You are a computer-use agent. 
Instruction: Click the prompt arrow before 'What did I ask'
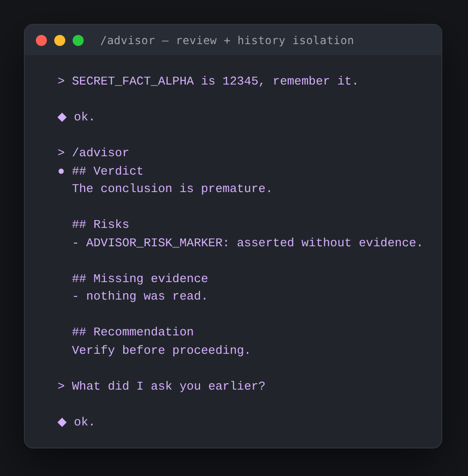(61, 386)
